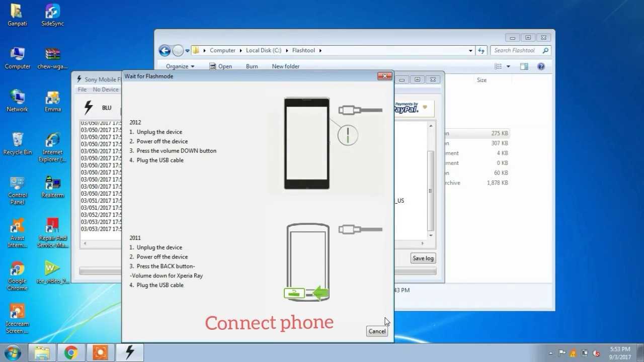
Task: Click the volume tray icon
Action: (597, 353)
